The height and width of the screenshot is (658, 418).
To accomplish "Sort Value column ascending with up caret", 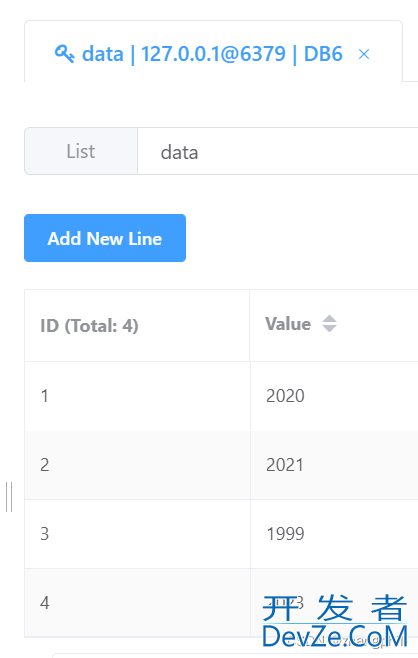I will (329, 319).
